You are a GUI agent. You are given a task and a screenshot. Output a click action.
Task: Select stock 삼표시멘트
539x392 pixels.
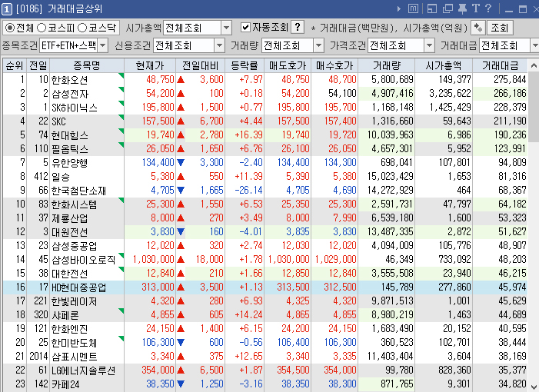point(74,357)
